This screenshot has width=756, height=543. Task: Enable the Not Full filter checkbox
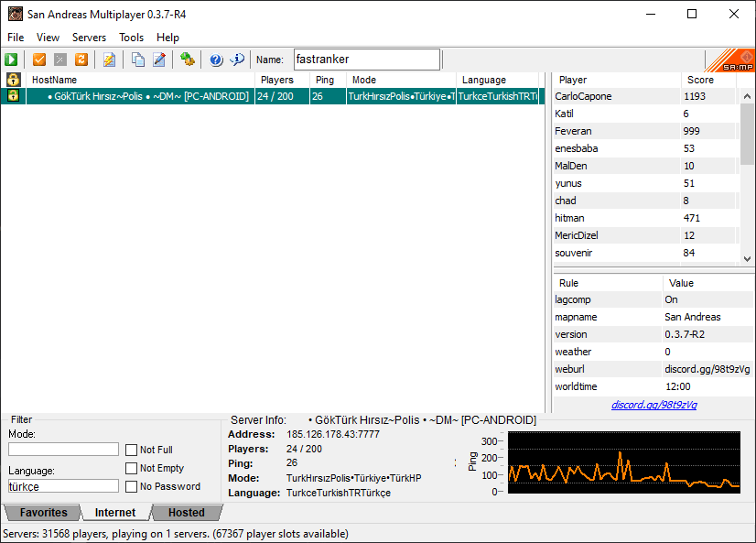click(x=131, y=450)
